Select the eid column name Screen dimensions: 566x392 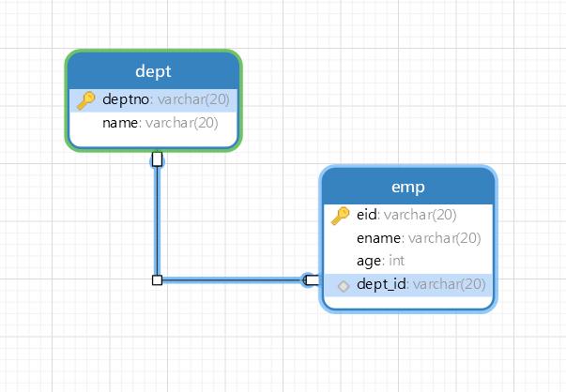pos(367,216)
